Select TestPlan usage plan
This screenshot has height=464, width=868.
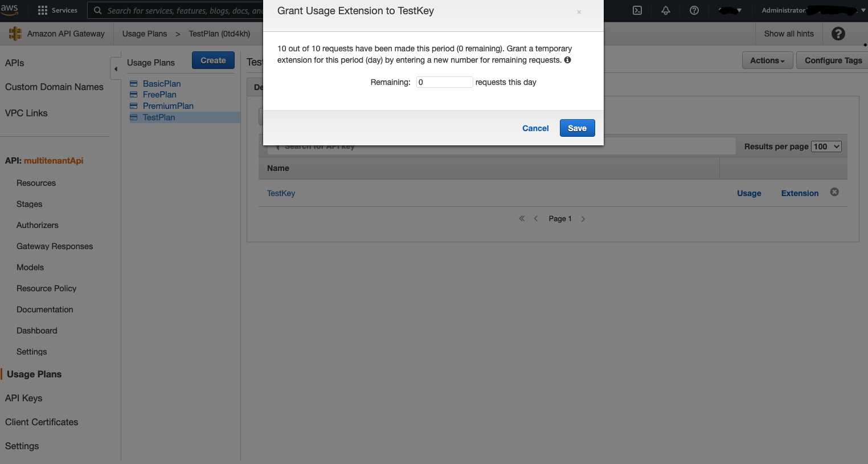[159, 117]
